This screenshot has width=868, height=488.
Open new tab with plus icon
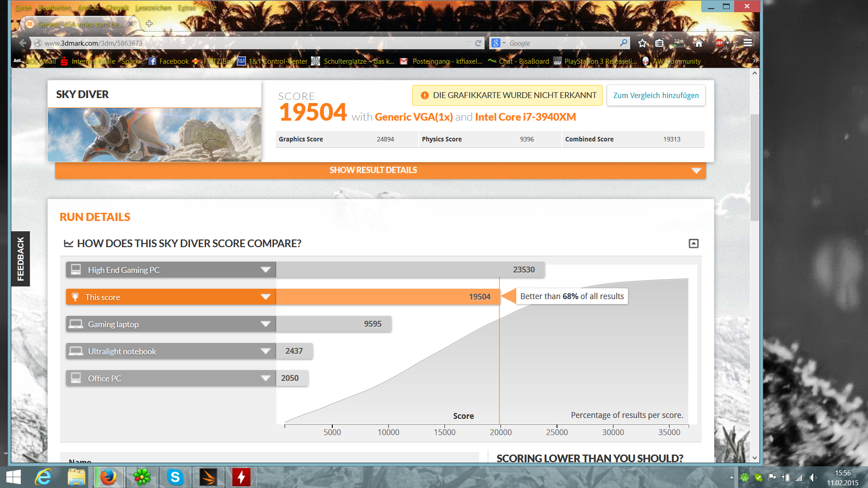click(149, 23)
